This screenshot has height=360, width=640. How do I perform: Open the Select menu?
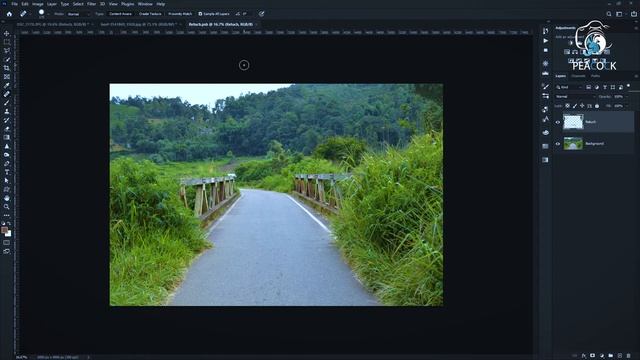coord(78,4)
